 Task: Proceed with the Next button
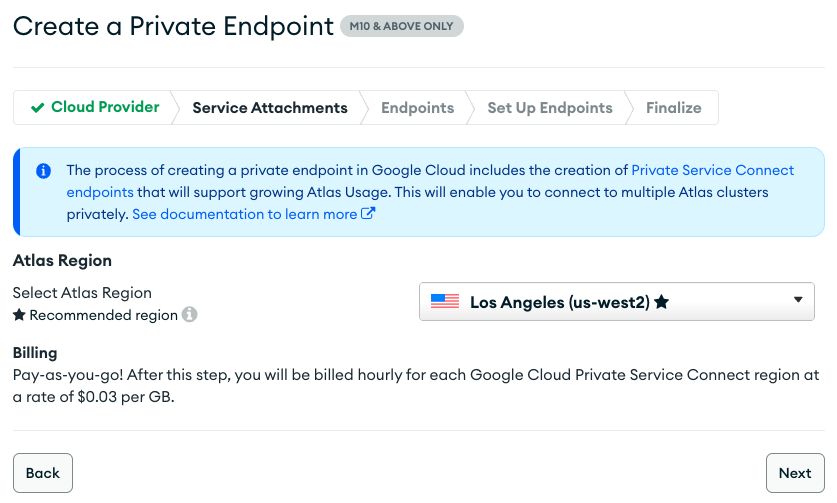click(x=795, y=473)
